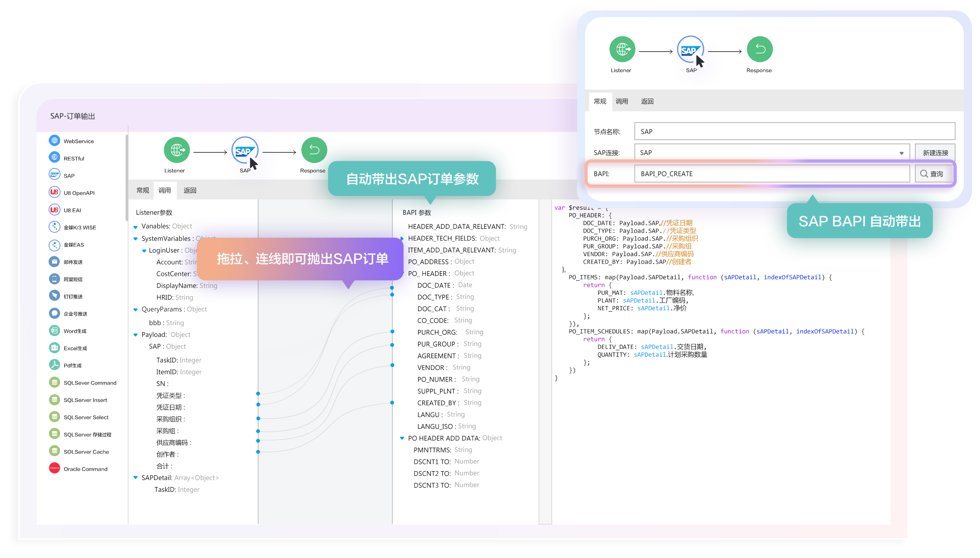
Task: Collapse the PO HEADER ADD DATA node
Action: 402,438
